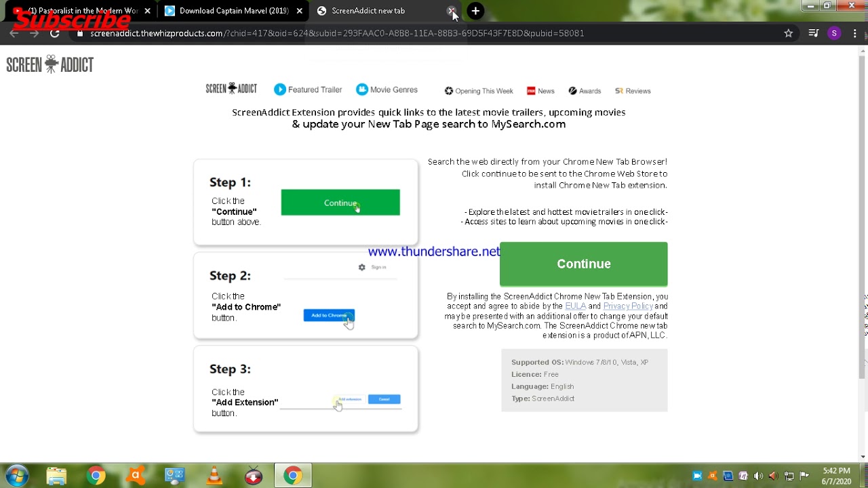Image resolution: width=868 pixels, height=488 pixels.
Task: Click the settings gear in Step 2 illustration
Action: click(x=361, y=267)
